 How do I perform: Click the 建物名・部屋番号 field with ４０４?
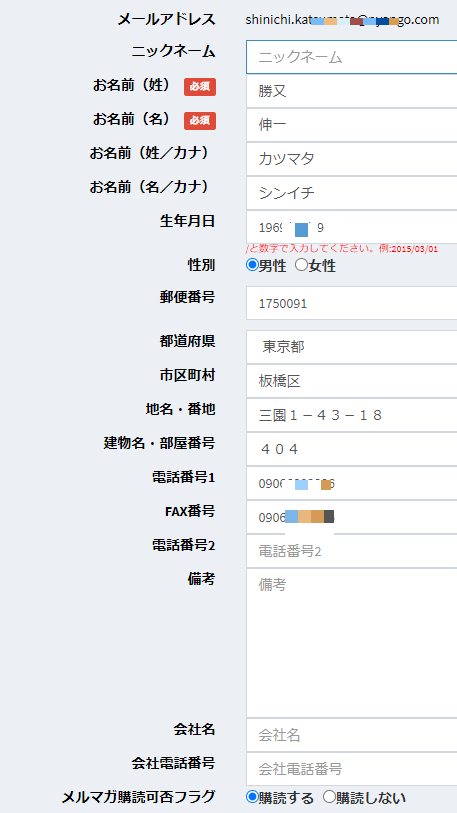click(x=352, y=449)
